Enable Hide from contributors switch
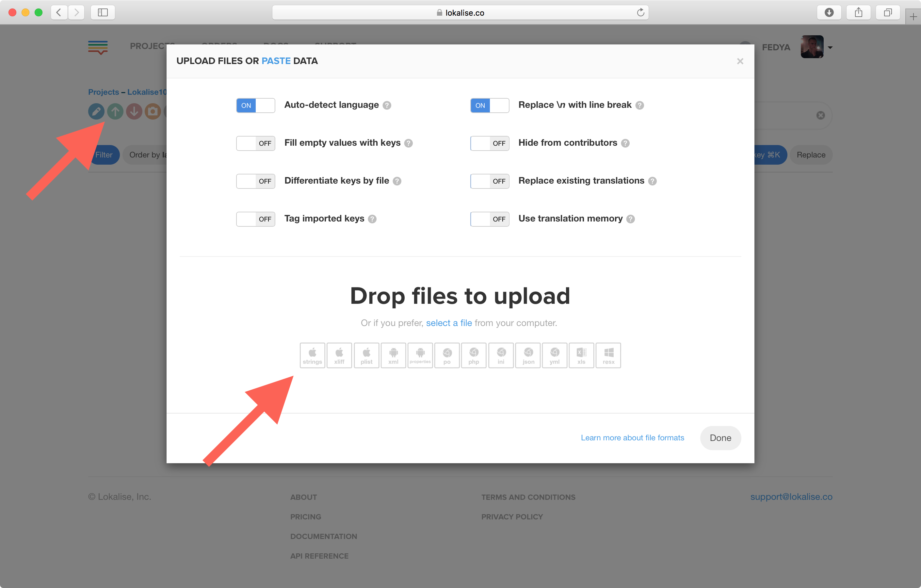 pos(490,143)
